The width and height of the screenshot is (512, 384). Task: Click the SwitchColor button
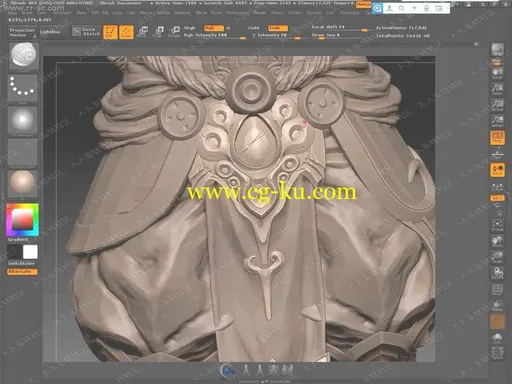21,263
